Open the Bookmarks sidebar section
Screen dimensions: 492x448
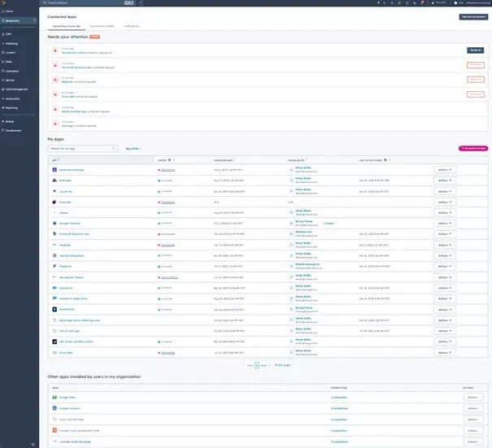coord(19,20)
